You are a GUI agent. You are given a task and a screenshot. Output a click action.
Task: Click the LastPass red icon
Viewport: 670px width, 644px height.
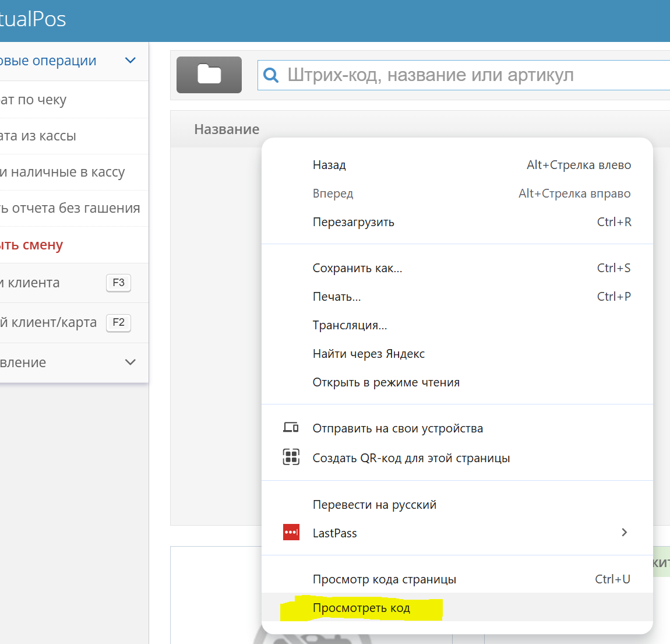(x=291, y=533)
